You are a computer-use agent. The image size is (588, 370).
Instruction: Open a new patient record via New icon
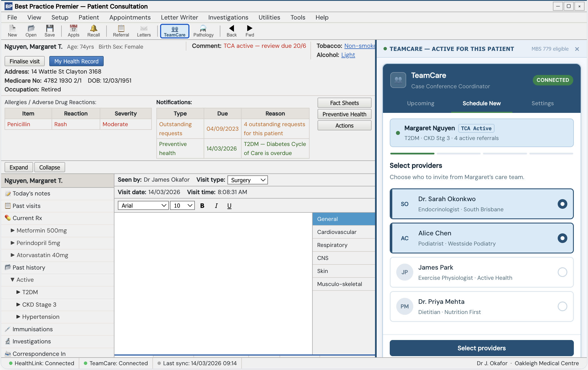pos(12,31)
